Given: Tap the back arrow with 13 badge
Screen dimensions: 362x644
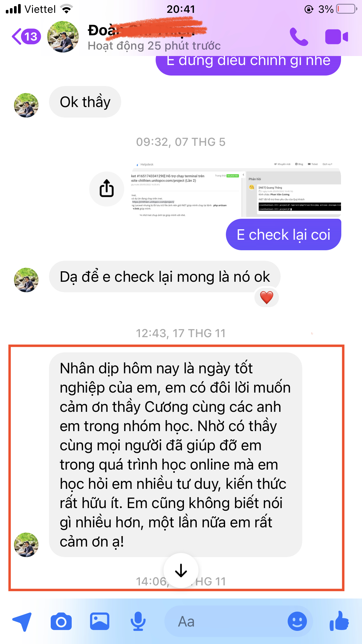Looking at the screenshot, I should click(x=26, y=36).
